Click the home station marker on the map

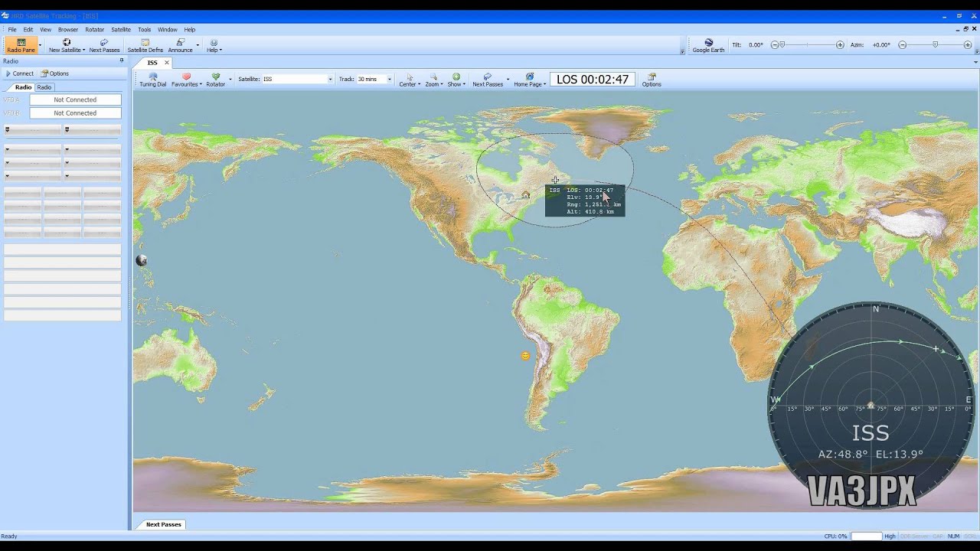click(x=526, y=195)
